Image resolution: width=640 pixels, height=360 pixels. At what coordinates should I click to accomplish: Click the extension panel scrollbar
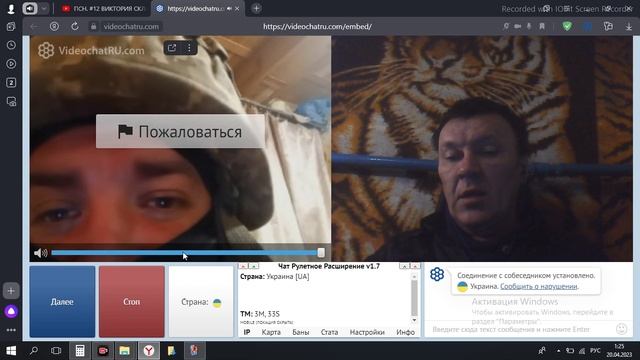coord(414,298)
